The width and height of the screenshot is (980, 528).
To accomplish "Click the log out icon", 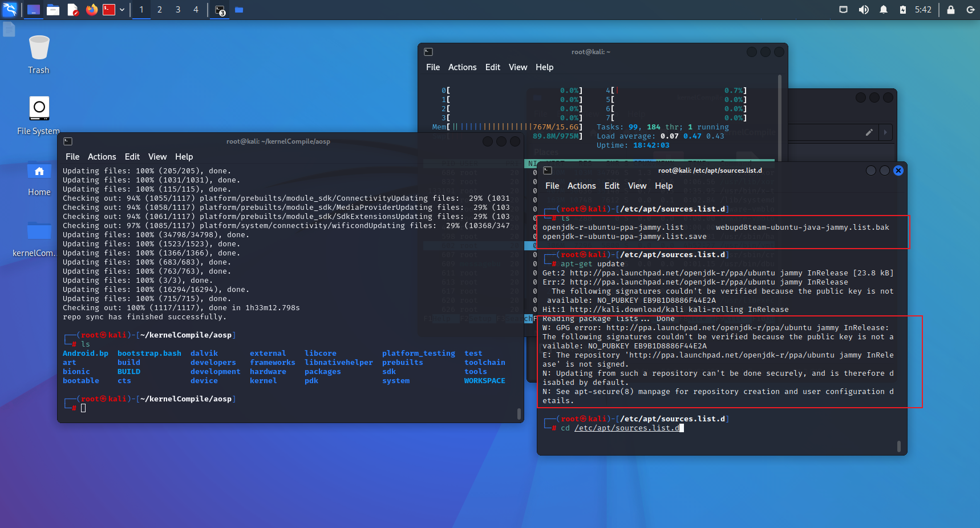I will (970, 10).
